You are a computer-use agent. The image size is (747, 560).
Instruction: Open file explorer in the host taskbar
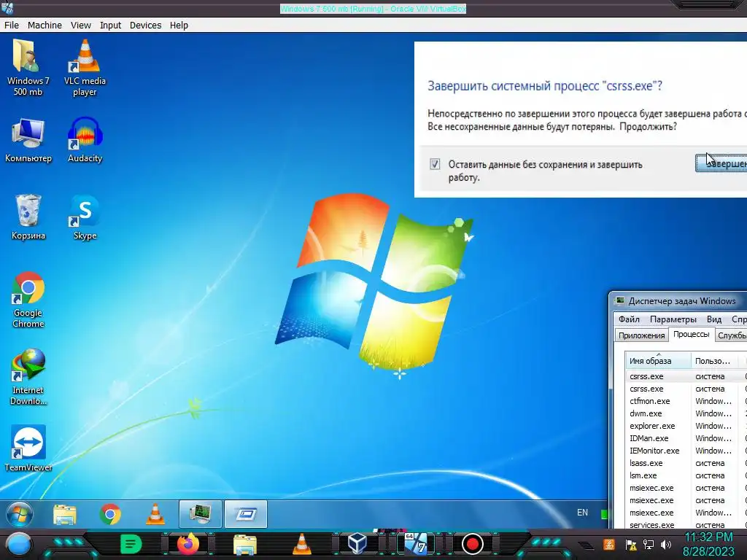pos(245,545)
